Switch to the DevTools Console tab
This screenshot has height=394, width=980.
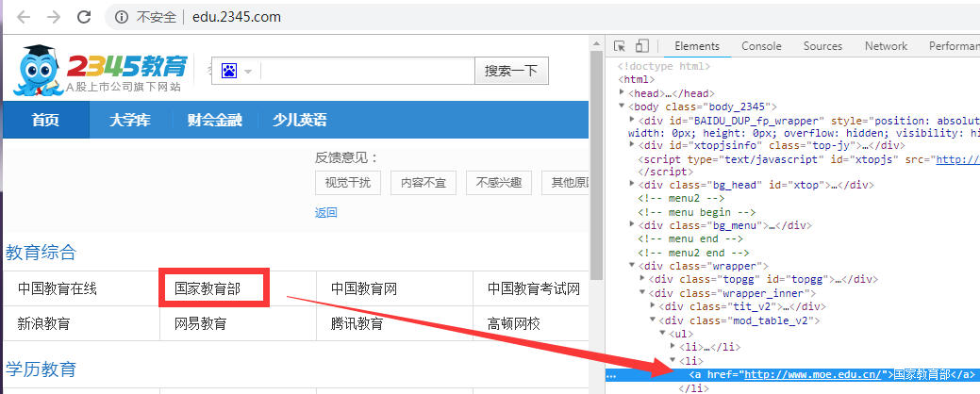761,46
